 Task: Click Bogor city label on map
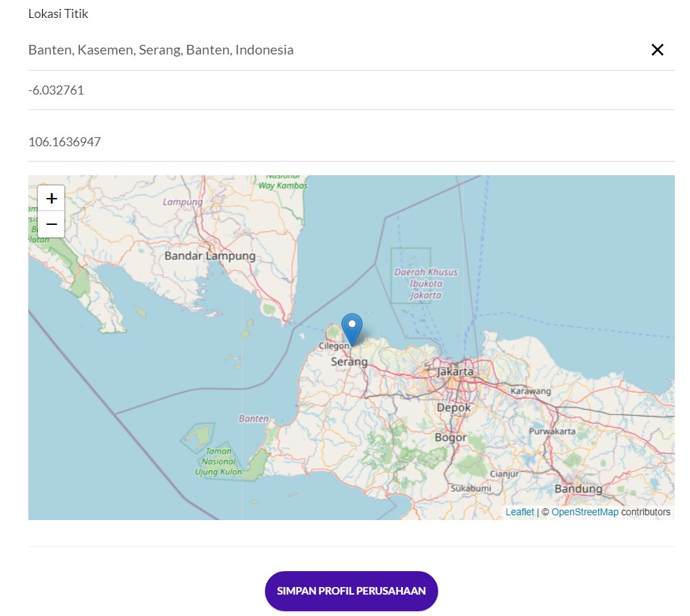(x=451, y=437)
